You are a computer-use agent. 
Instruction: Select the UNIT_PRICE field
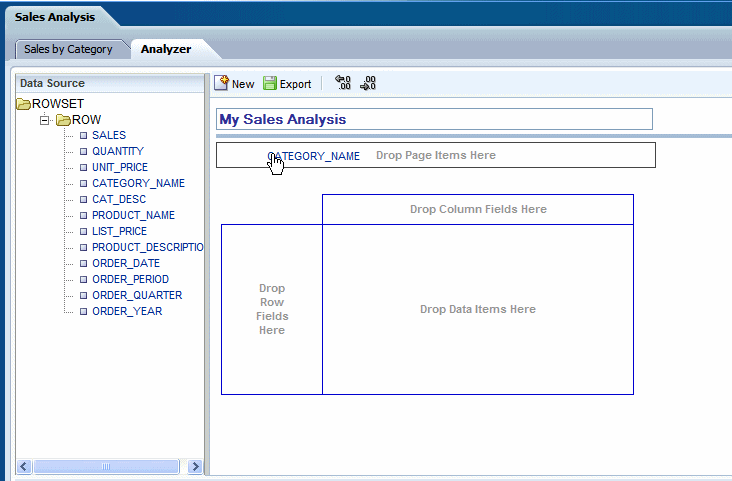tap(120, 167)
